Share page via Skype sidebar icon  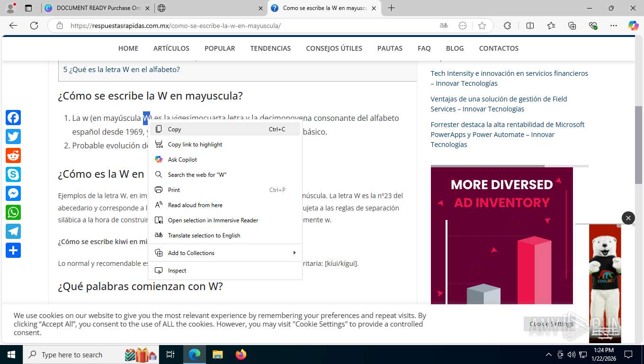[13, 174]
